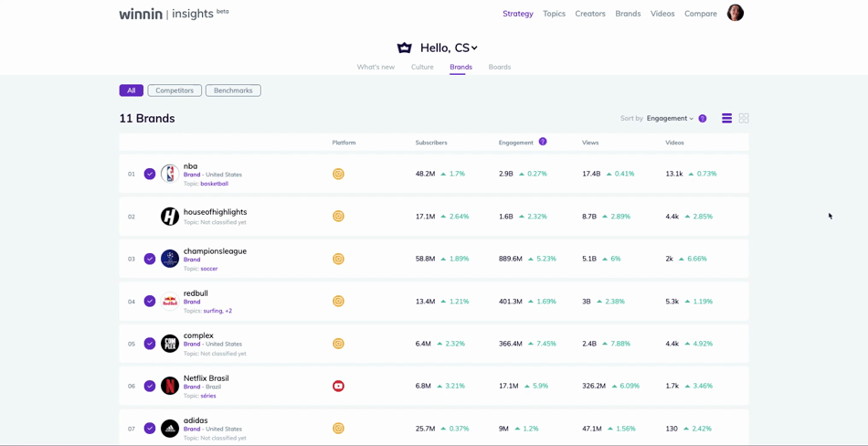868x446 pixels.
Task: Open the surfing topic link
Action: 212,311
